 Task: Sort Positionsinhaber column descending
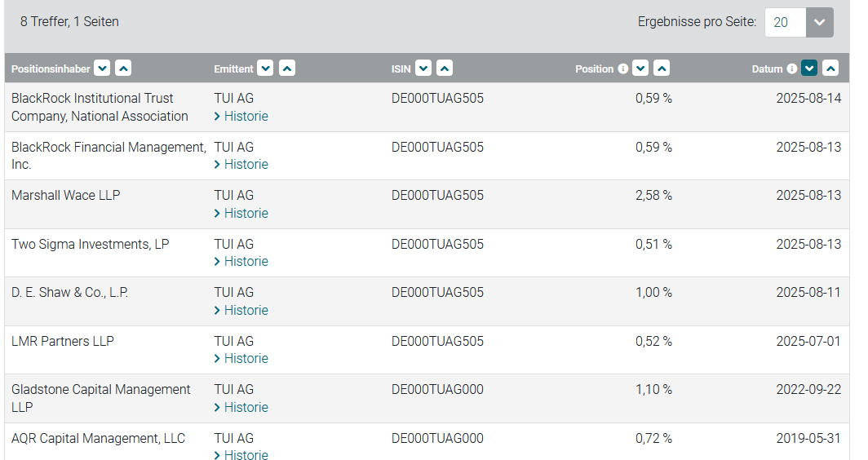[x=102, y=69]
